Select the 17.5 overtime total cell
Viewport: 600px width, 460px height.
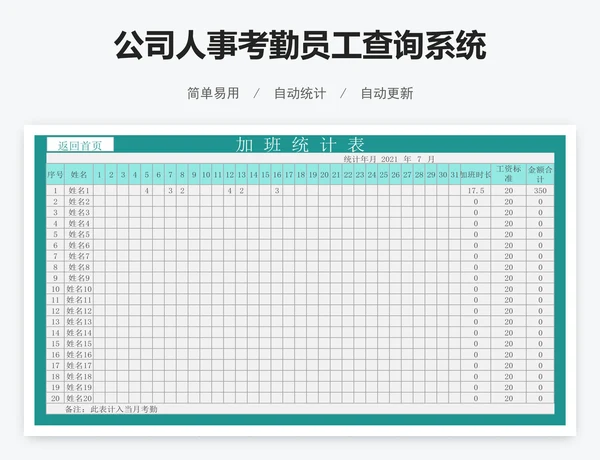point(476,191)
